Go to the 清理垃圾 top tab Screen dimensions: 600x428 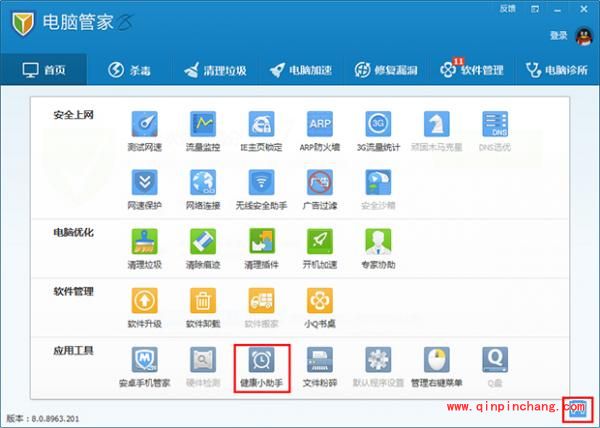pos(215,70)
